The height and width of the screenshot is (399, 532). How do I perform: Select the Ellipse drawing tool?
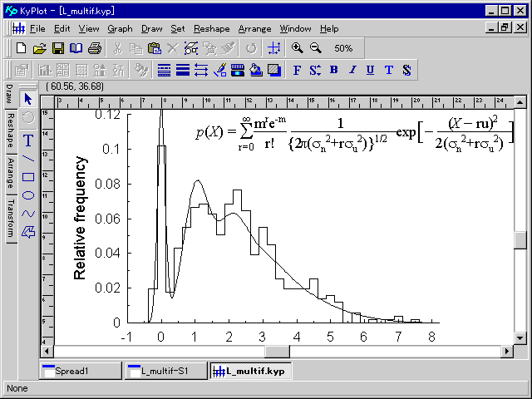pyautogui.click(x=27, y=195)
